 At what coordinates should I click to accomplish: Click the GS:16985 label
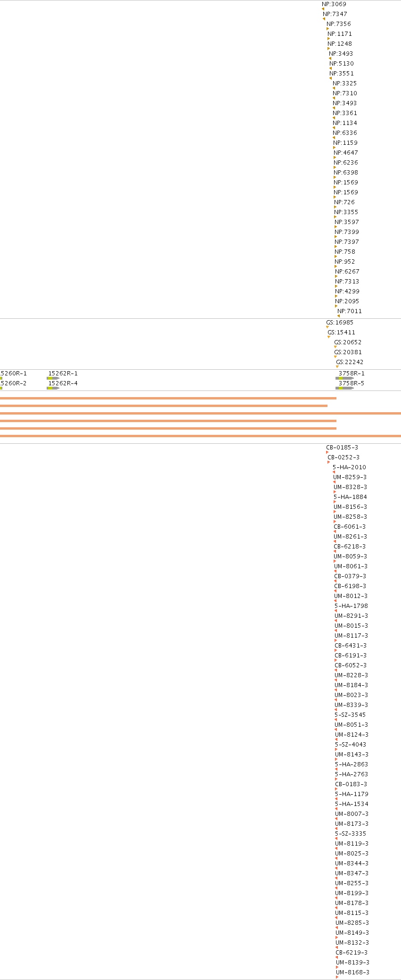[340, 323]
